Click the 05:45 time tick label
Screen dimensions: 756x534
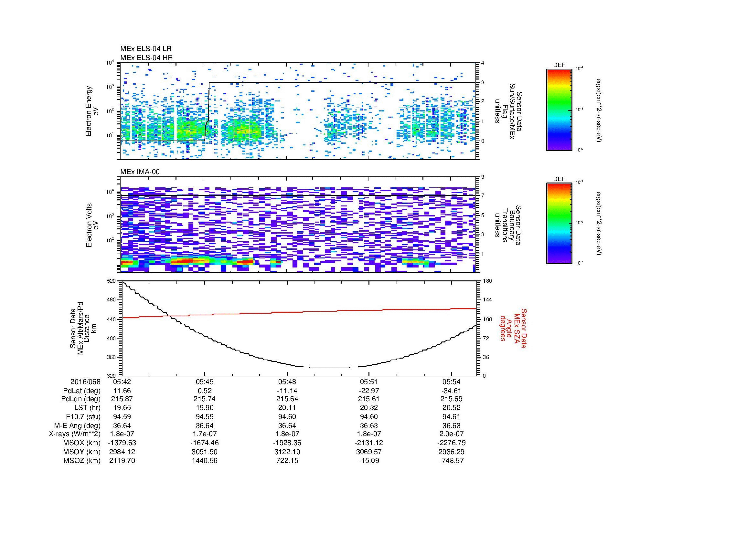click(x=205, y=382)
